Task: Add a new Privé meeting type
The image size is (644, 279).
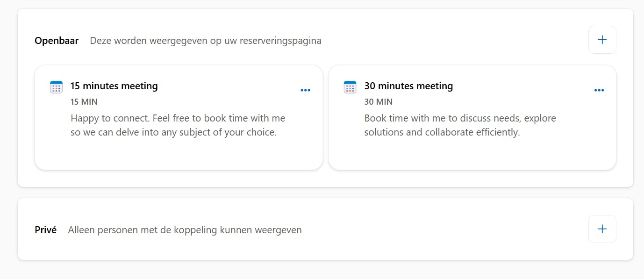Action: click(602, 229)
